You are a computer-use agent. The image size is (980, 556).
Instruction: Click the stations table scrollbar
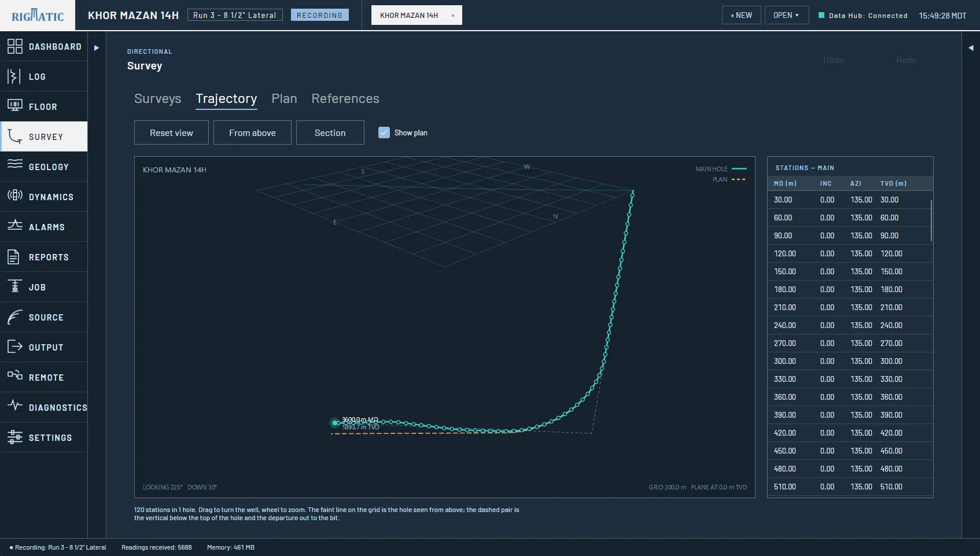(x=931, y=220)
